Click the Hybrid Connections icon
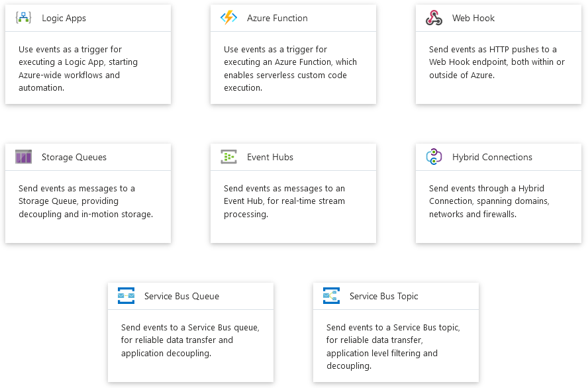 tap(434, 157)
